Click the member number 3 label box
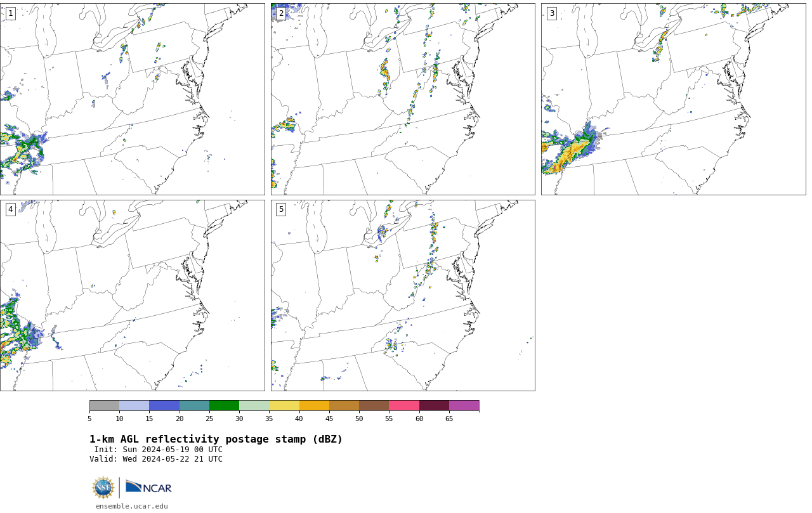The height and width of the screenshot is (513, 812). click(x=552, y=13)
